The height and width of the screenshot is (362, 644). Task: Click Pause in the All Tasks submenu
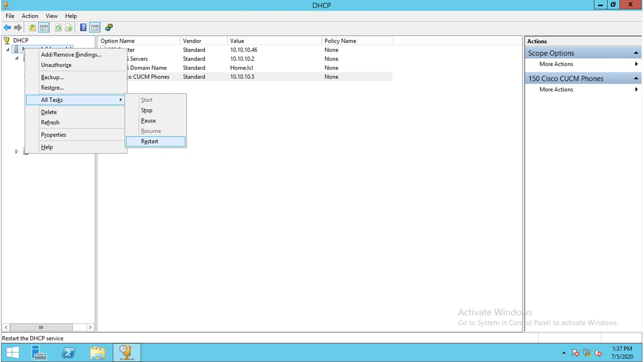tap(156, 121)
